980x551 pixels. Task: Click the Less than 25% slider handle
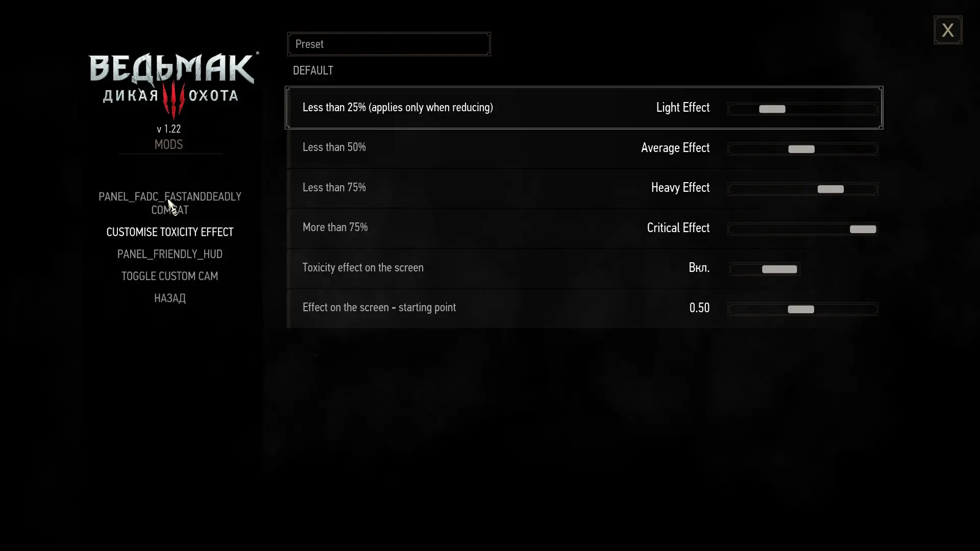click(772, 109)
